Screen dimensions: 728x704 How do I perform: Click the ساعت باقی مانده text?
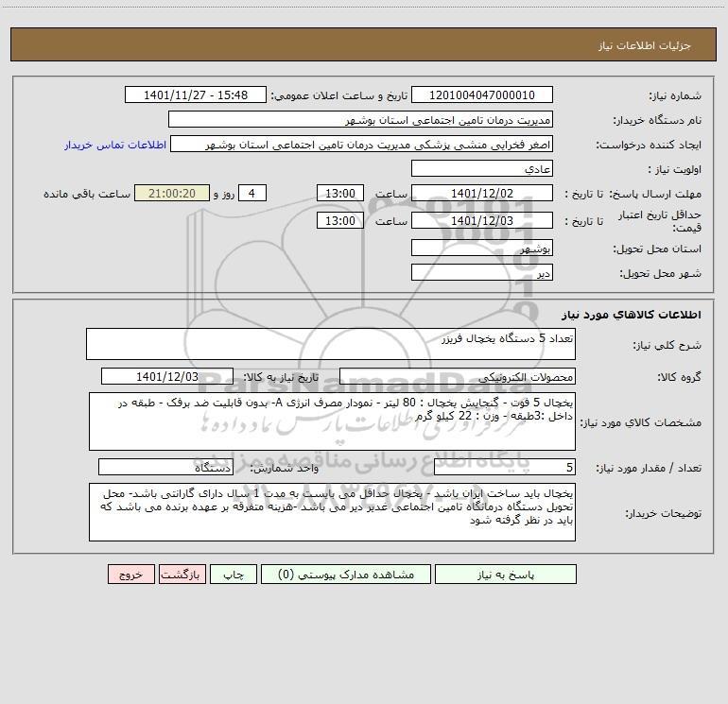coord(87,194)
